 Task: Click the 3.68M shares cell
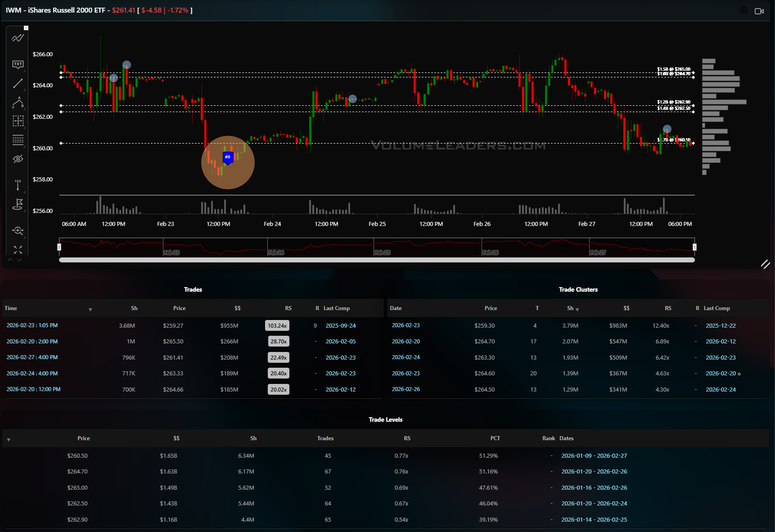pos(127,326)
